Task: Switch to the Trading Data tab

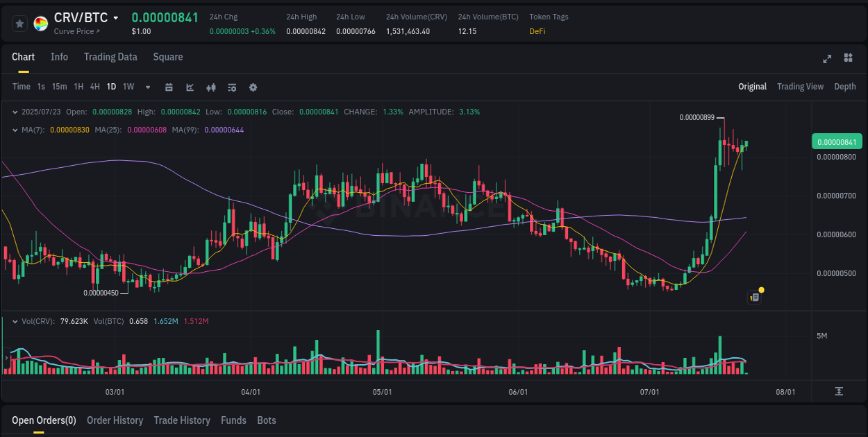Action: click(110, 57)
